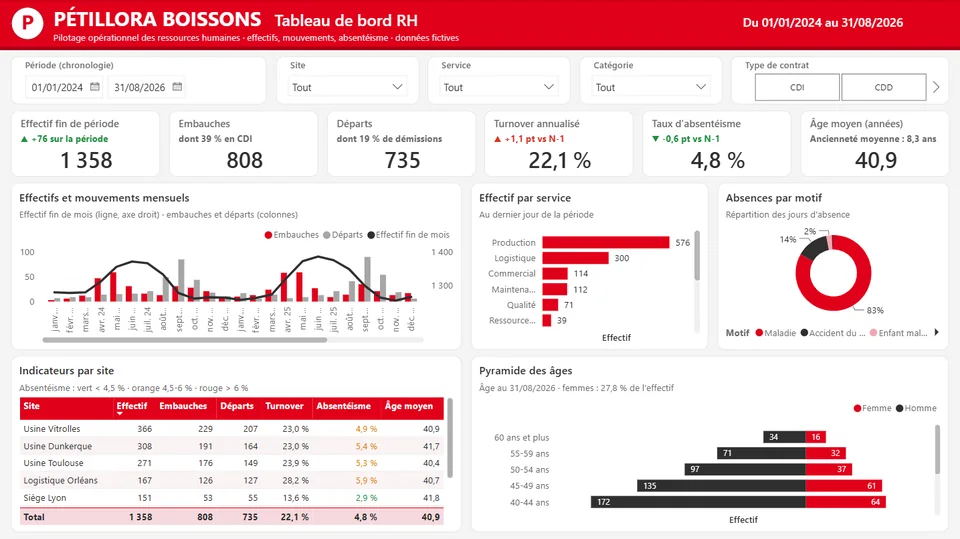The width and height of the screenshot is (960, 539).
Task: Click the Turnover annualisé value 22,1 %
Action: coord(560,160)
